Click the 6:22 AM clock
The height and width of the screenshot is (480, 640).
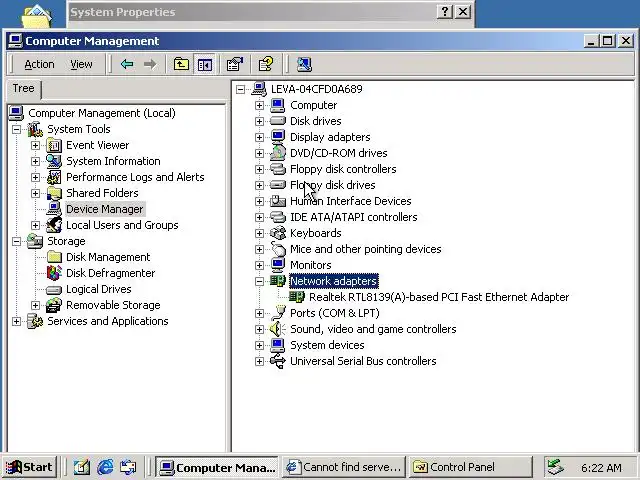[x=601, y=468]
